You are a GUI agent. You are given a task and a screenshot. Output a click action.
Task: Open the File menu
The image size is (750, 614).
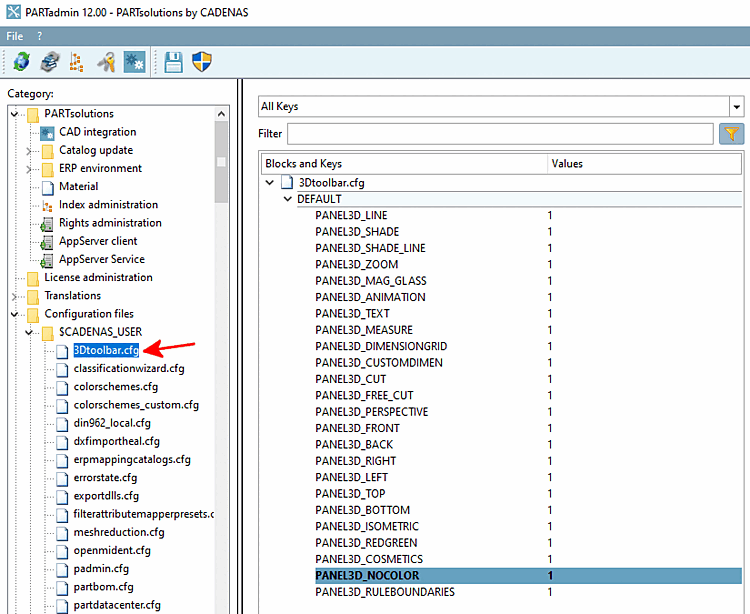[15, 36]
